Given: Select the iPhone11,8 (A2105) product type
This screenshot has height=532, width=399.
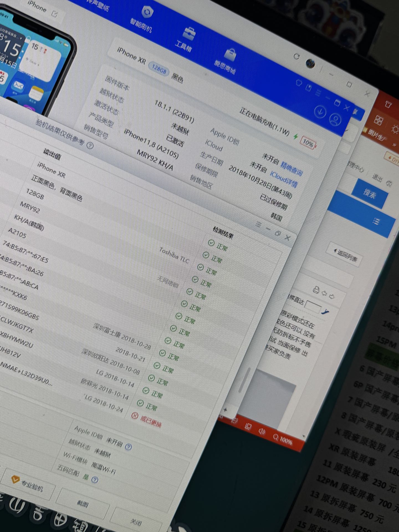Looking at the screenshot, I should pos(151,143).
